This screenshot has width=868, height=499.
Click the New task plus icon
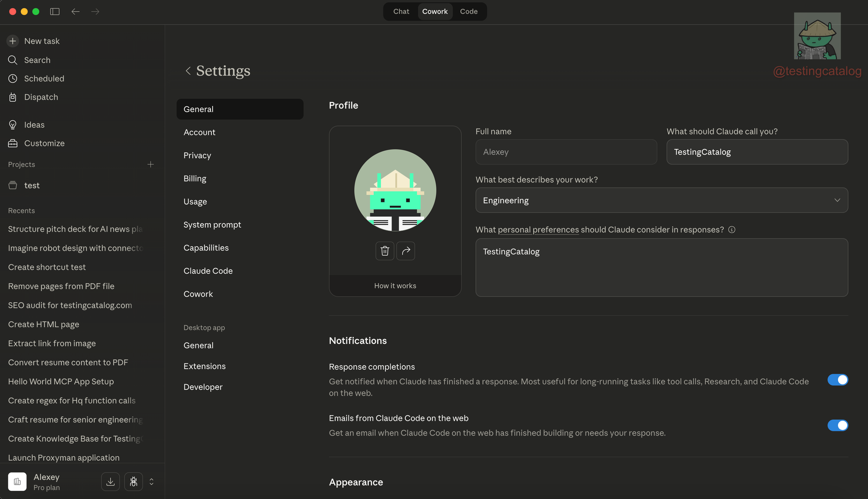click(x=13, y=41)
